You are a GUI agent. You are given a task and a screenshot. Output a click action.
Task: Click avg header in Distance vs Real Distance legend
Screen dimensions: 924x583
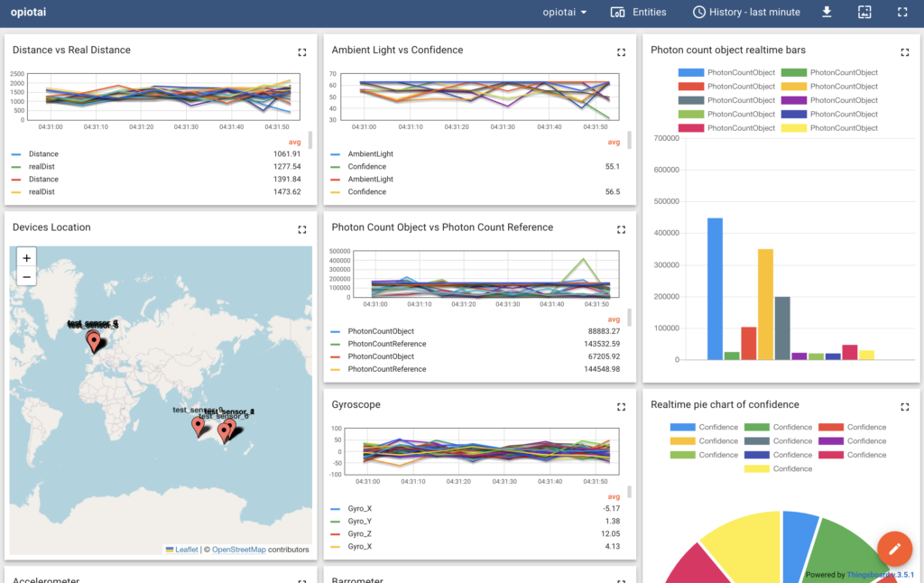pos(295,142)
